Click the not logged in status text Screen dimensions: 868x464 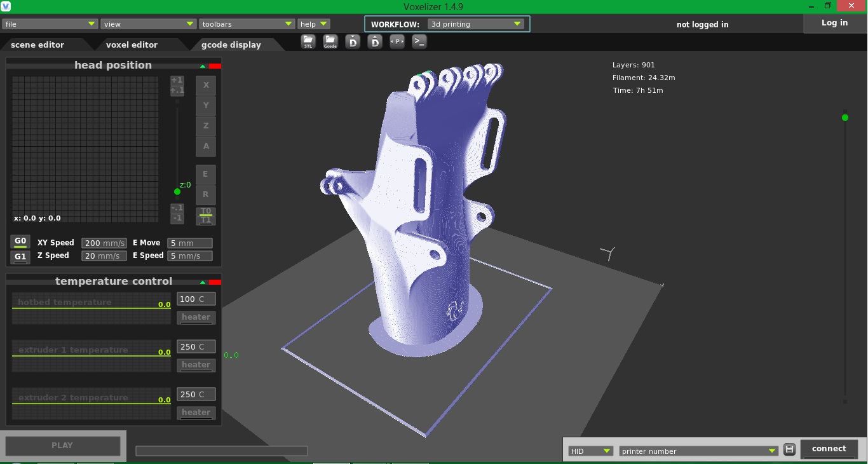[702, 25]
